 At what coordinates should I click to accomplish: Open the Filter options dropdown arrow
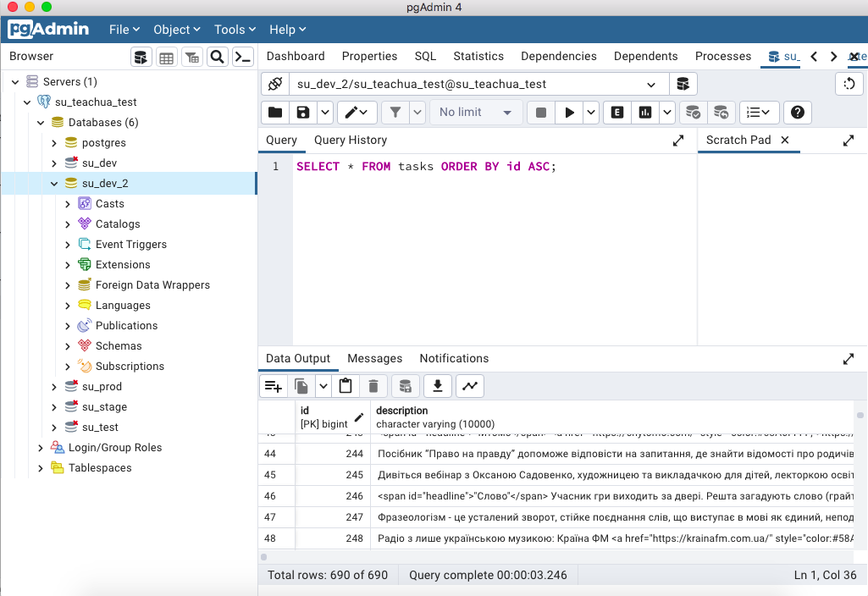(417, 113)
